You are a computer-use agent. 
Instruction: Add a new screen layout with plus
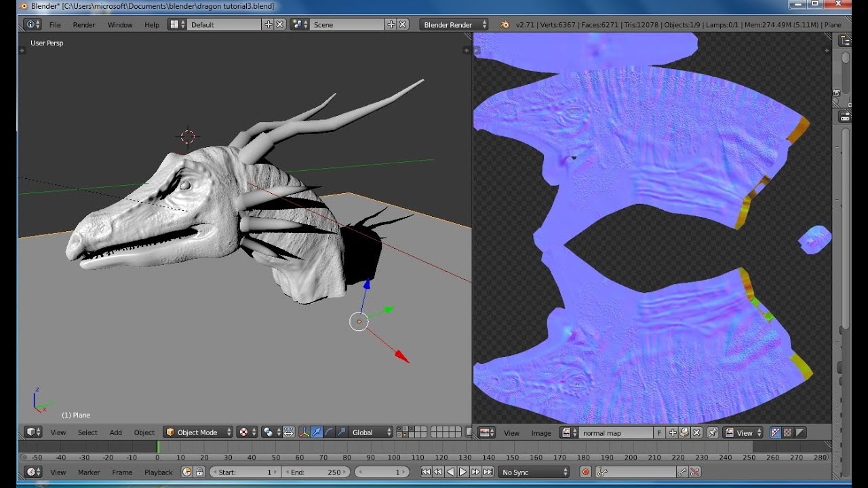[x=269, y=24]
